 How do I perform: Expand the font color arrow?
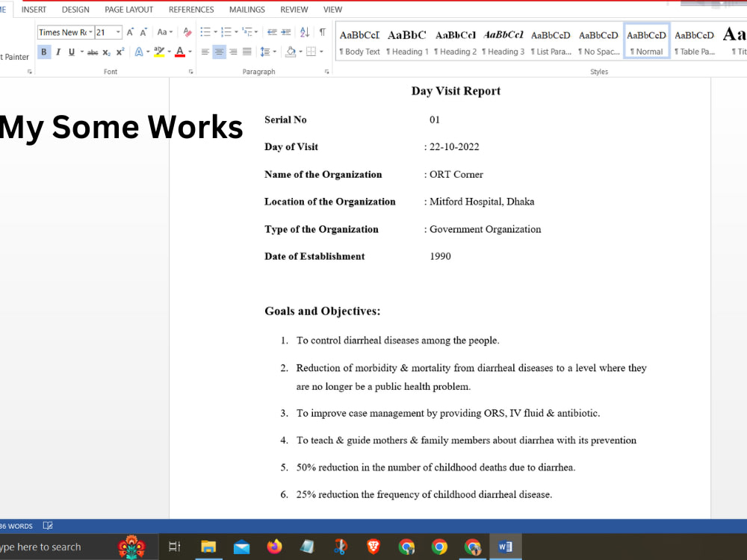(190, 52)
